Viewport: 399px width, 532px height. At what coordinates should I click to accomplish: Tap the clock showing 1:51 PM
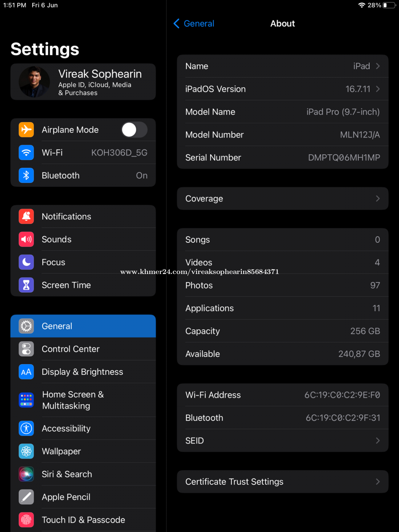(x=15, y=5)
